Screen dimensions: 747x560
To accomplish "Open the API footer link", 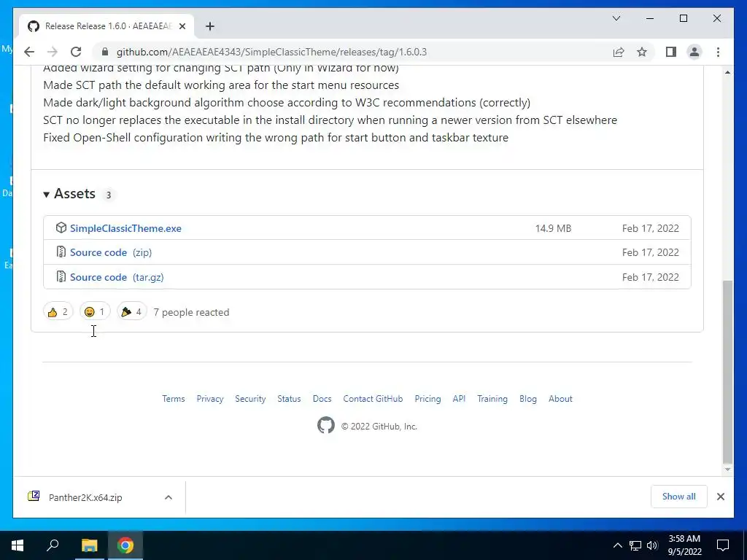I will tap(459, 399).
